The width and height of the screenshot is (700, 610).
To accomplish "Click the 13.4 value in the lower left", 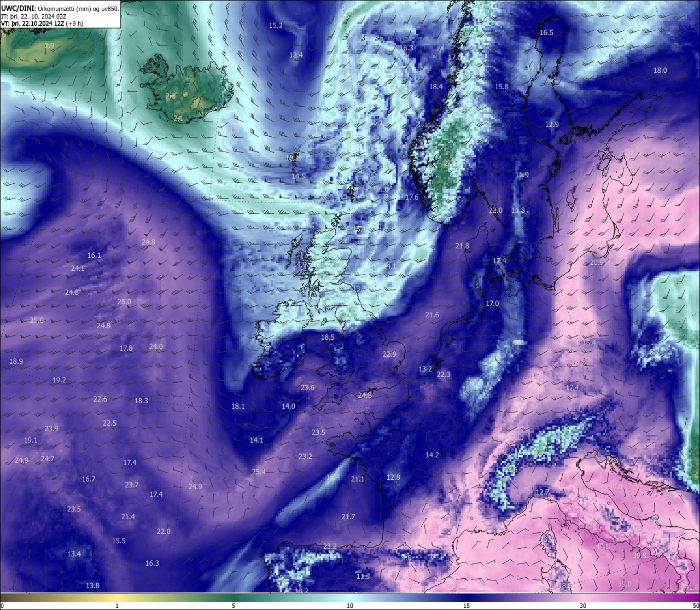I will pyautogui.click(x=74, y=554).
